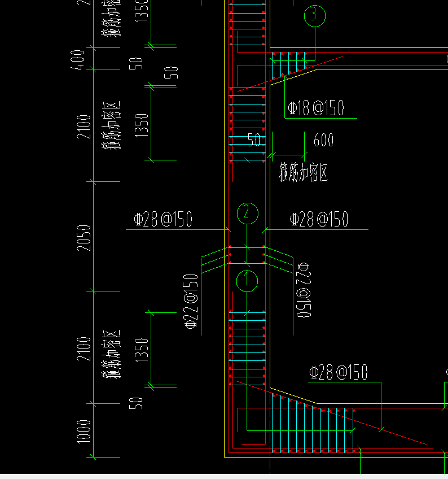Select the horizontal 箍筋加密区 label
Image resolution: width=448 pixels, height=479 pixels.
(304, 172)
